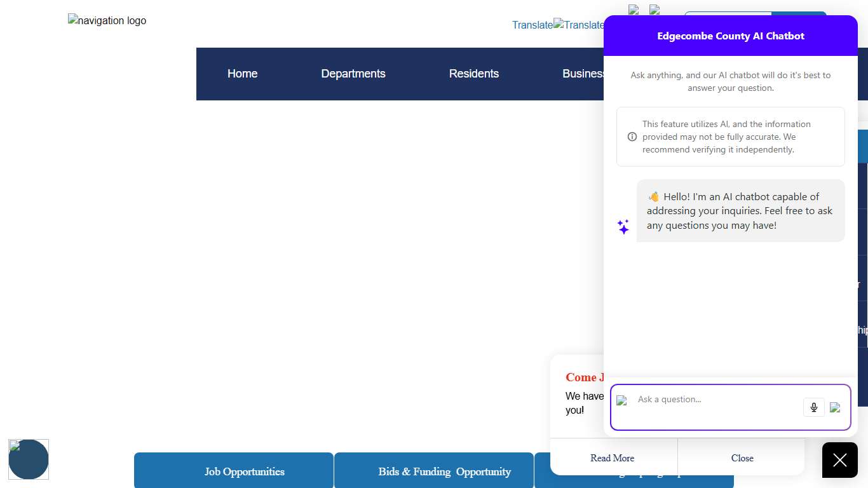Click the round dark blue widget button

coord(29,459)
